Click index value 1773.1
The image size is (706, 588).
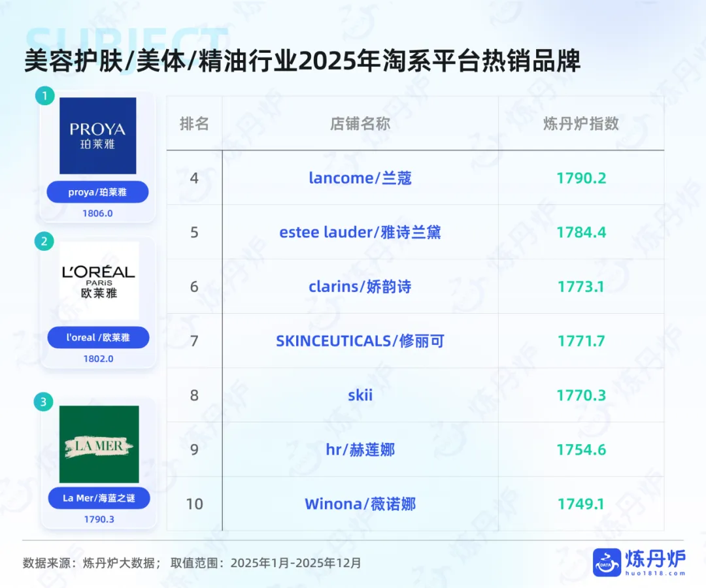581,287
